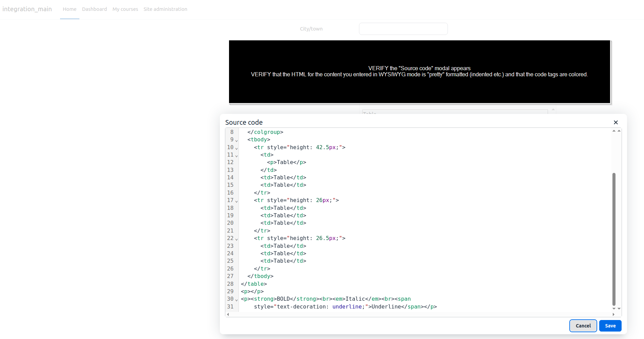Open the Dashboard tab
Viewport: 644px width, 339px height.
tap(94, 9)
